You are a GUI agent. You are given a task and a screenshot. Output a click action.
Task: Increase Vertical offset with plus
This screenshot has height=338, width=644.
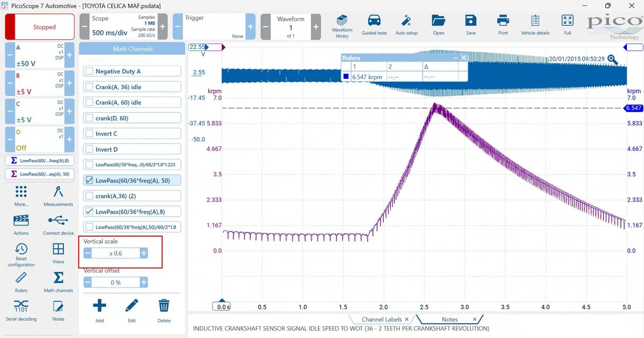143,282
